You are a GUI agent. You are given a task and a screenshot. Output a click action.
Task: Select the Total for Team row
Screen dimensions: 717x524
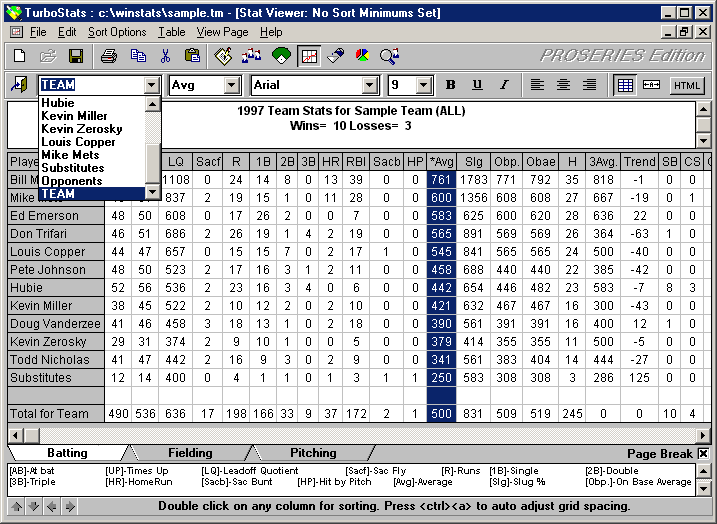pyautogui.click(x=56, y=414)
